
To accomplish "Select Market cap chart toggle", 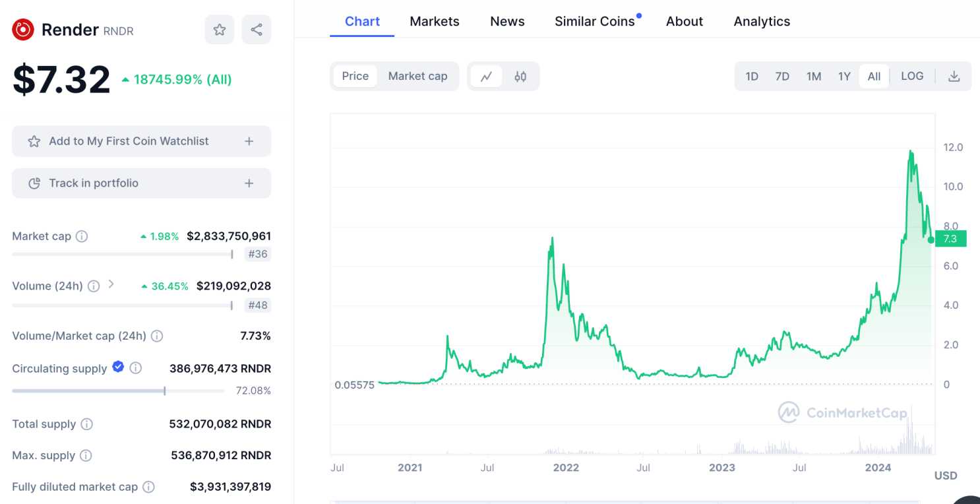I will (x=417, y=77).
